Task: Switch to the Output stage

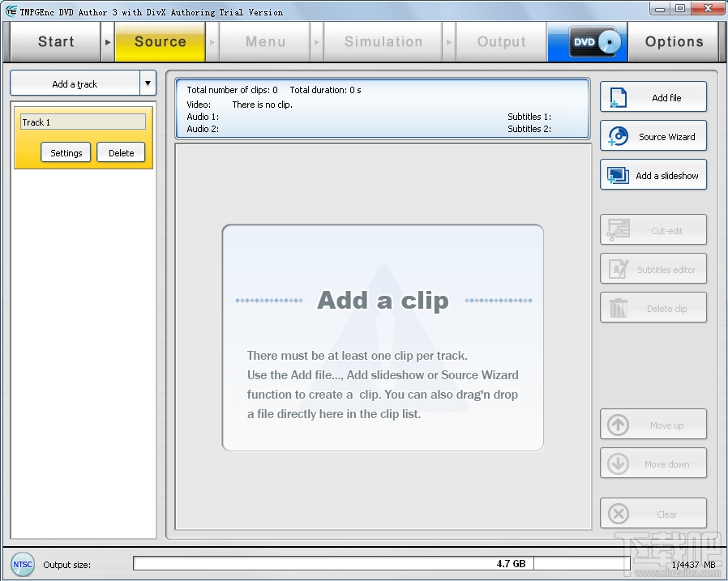Action: [501, 41]
